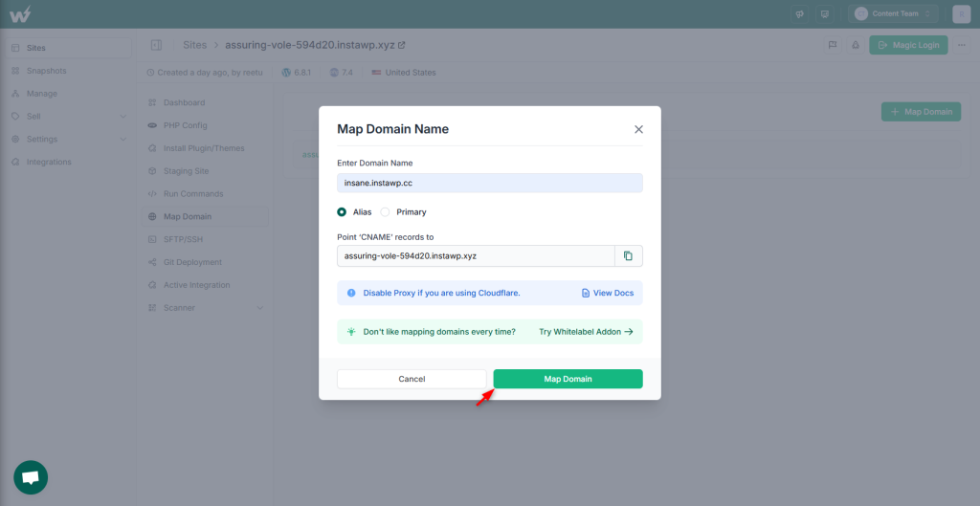Open the external link icon next to site URL

[402, 45]
